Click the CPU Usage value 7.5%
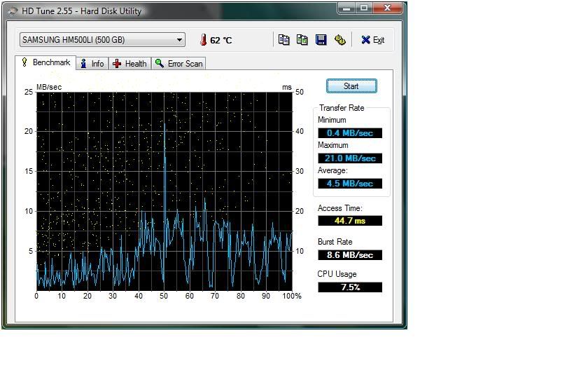588x368 pixels. click(x=350, y=287)
